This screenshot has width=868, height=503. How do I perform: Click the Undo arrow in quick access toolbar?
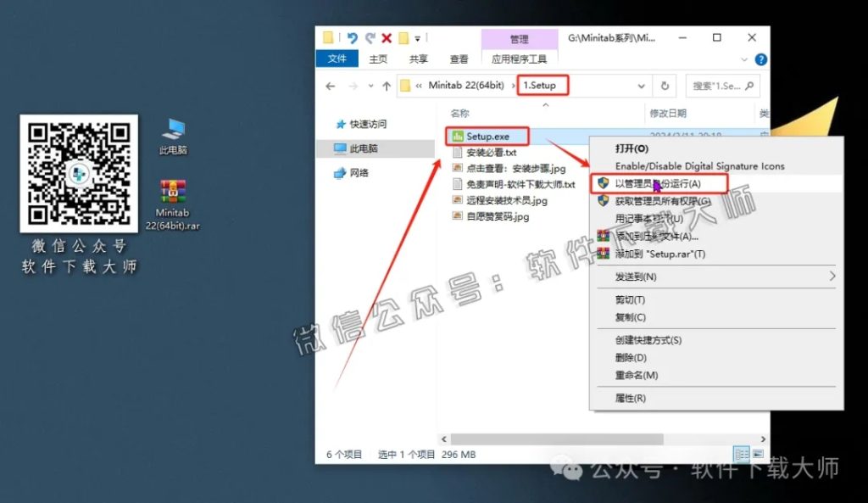(x=353, y=38)
